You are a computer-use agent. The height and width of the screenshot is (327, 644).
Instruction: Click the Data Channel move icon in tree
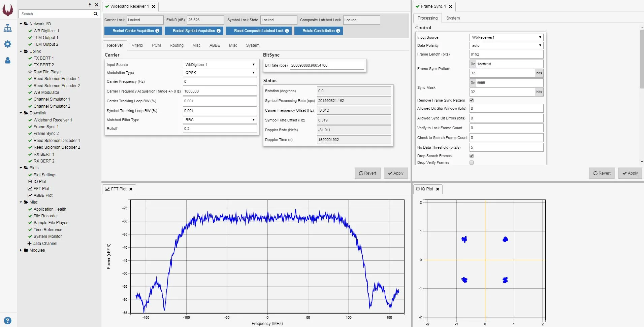(29, 244)
